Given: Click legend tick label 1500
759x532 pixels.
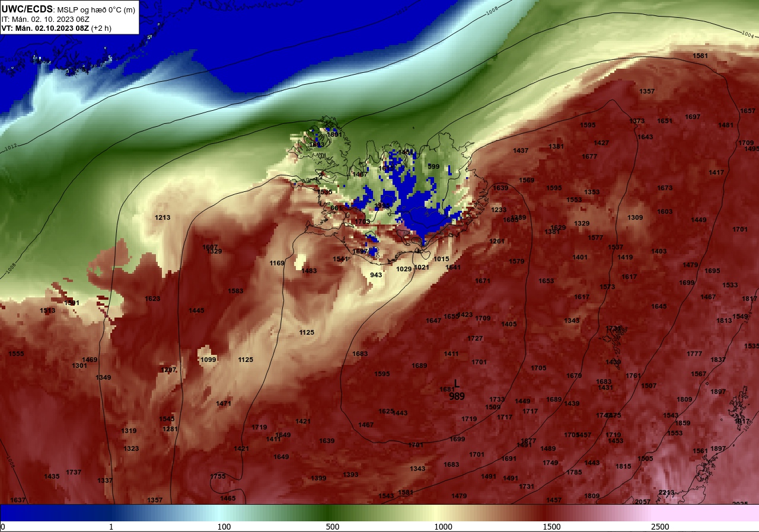Looking at the screenshot, I should pos(551,527).
